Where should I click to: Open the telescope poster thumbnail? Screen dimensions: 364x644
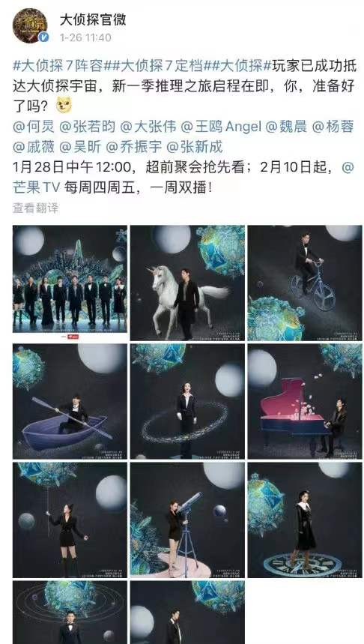pos(187,520)
